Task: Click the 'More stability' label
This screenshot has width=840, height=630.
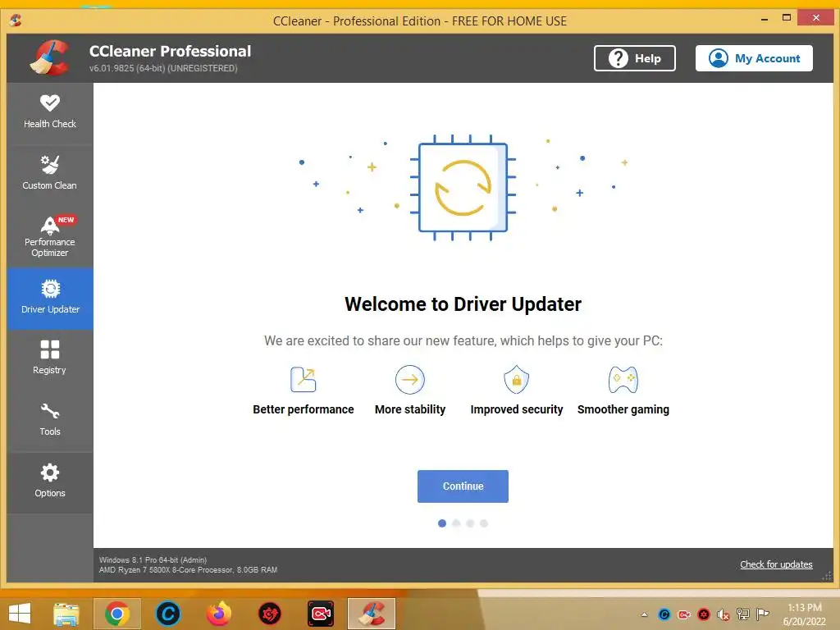Action: 410,409
